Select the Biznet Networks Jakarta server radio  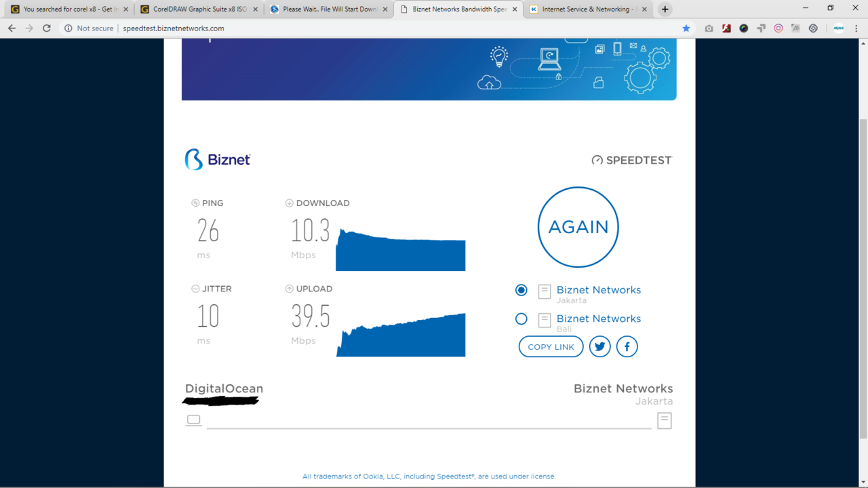pos(521,290)
